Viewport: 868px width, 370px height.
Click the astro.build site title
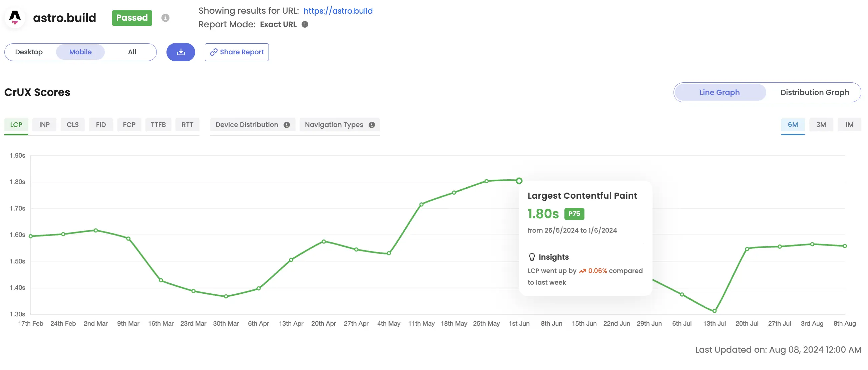pos(64,18)
